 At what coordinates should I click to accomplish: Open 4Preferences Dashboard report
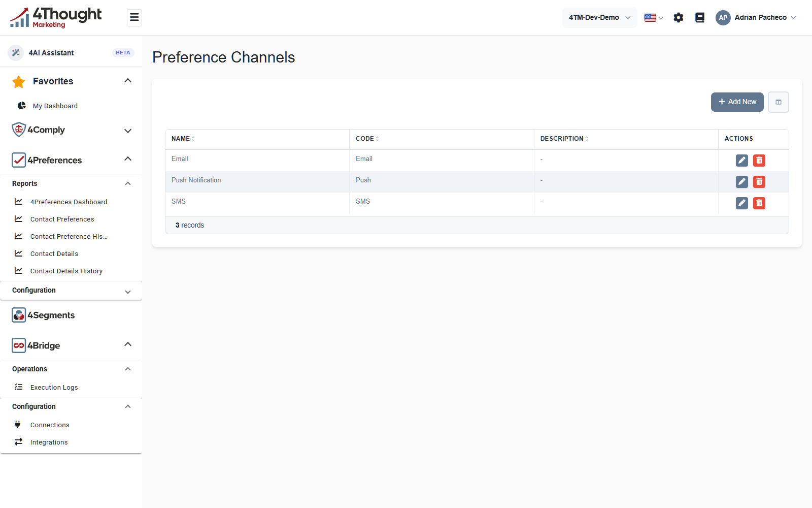coord(69,202)
